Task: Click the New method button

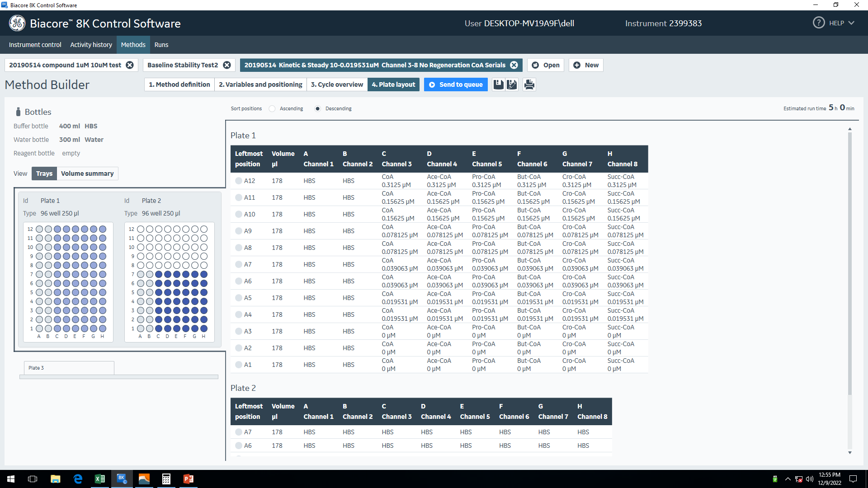Action: pyautogui.click(x=586, y=65)
